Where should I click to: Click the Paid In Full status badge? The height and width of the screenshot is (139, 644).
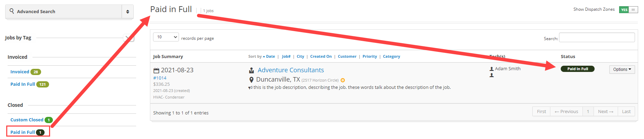(577, 69)
